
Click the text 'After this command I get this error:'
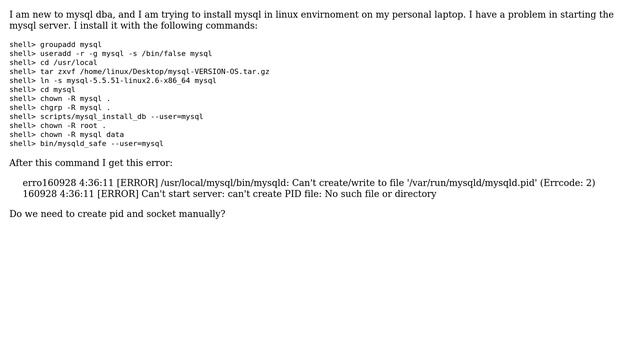(x=91, y=163)
